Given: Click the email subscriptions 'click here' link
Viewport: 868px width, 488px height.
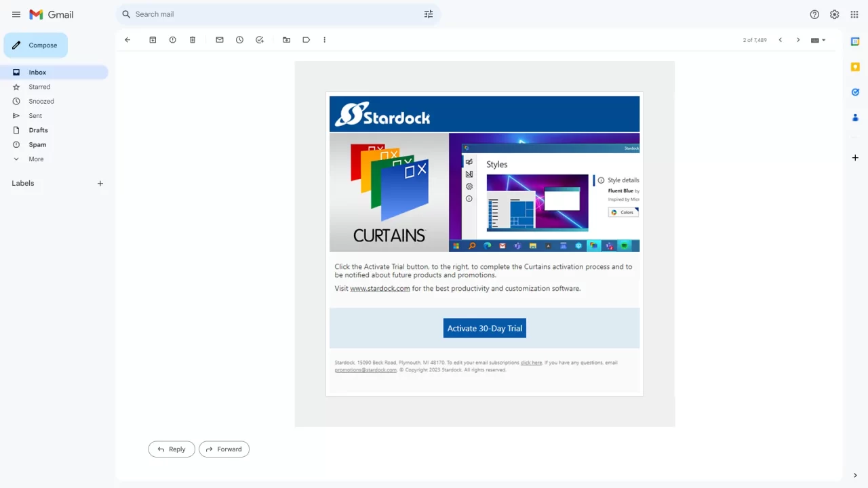Looking at the screenshot, I should 531,363.
